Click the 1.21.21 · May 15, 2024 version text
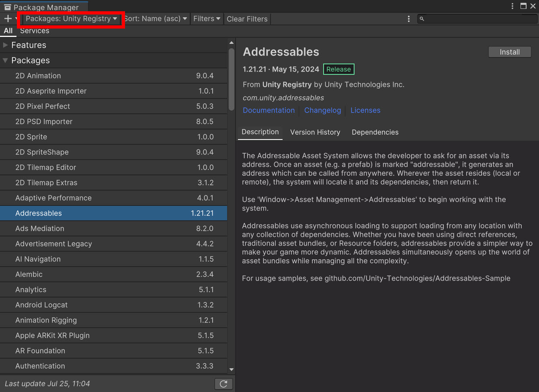The width and height of the screenshot is (539, 392). tap(281, 69)
